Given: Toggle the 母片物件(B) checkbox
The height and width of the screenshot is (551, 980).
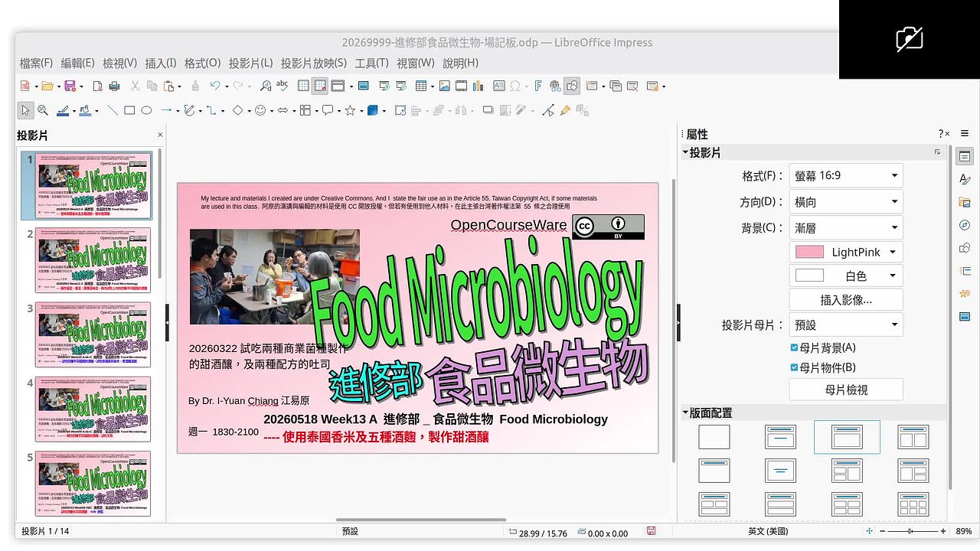Looking at the screenshot, I should pyautogui.click(x=794, y=367).
